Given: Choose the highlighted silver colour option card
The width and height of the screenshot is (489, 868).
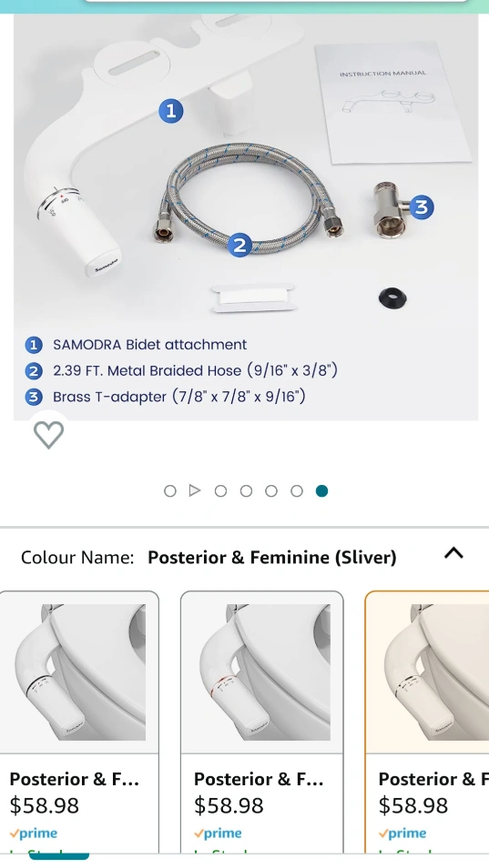Looking at the screenshot, I should [x=427, y=722].
